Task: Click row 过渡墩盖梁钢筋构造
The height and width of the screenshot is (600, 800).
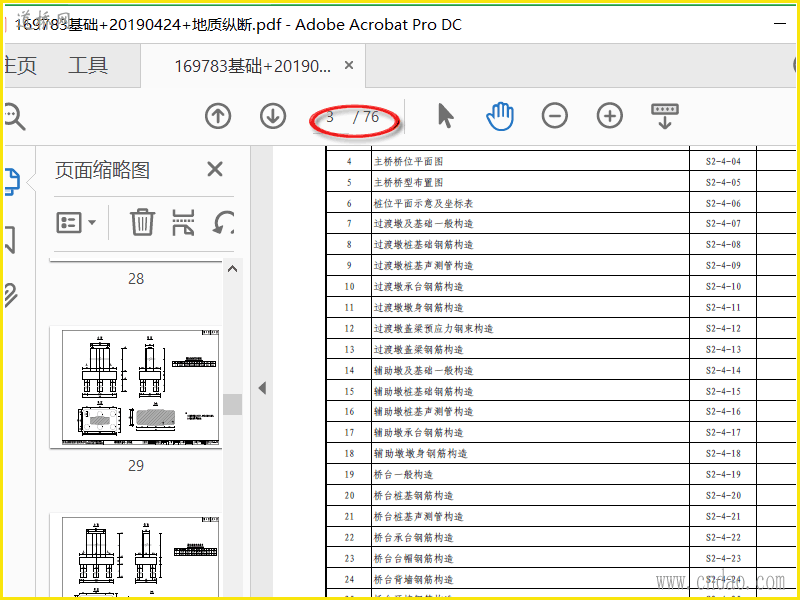Action: (x=561, y=349)
